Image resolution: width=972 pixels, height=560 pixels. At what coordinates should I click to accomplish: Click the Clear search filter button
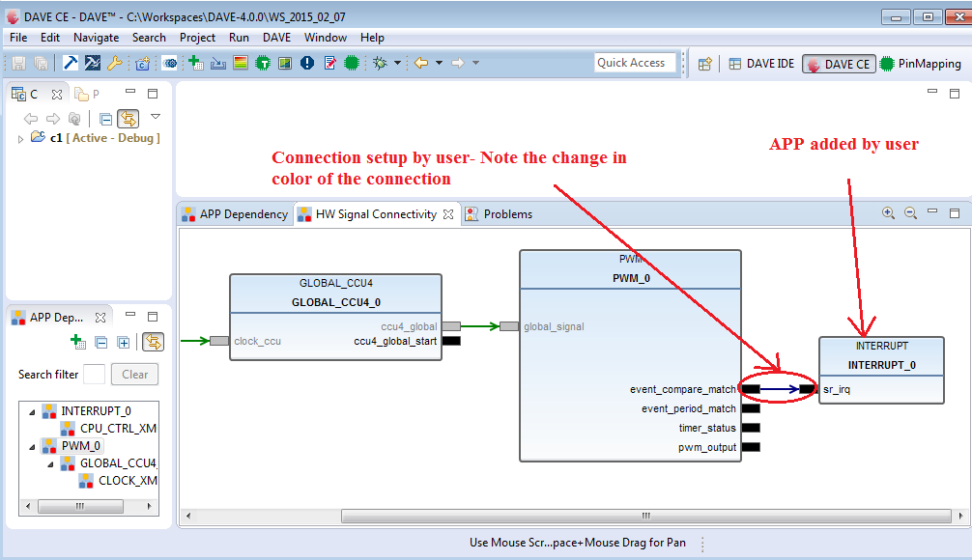[x=135, y=375]
